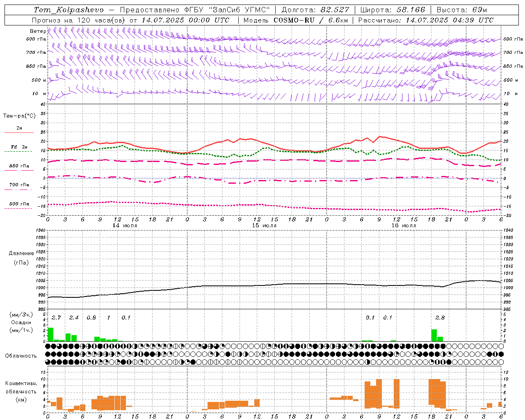This screenshot has width=525, height=420.
Task: Click the (мм/1ч.) unit label
Action: point(21,330)
